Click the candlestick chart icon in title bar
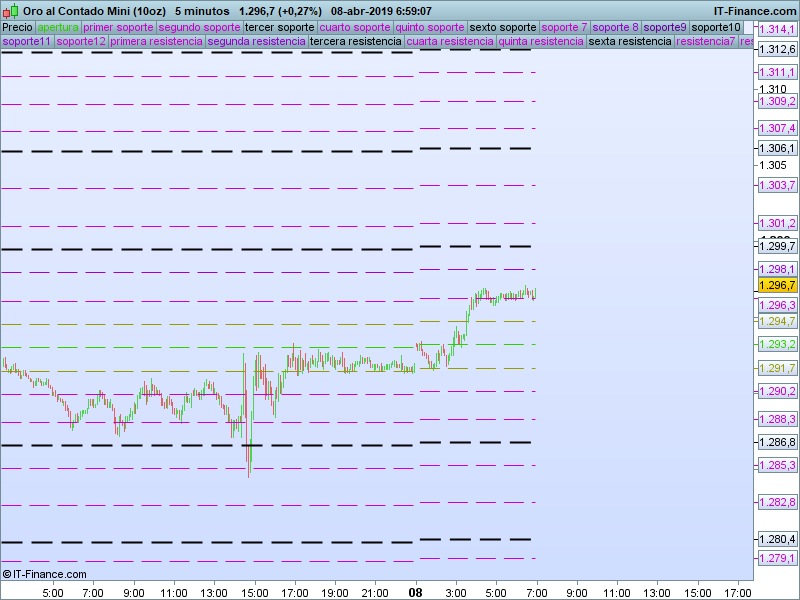Image resolution: width=800 pixels, height=600 pixels. pos(10,11)
